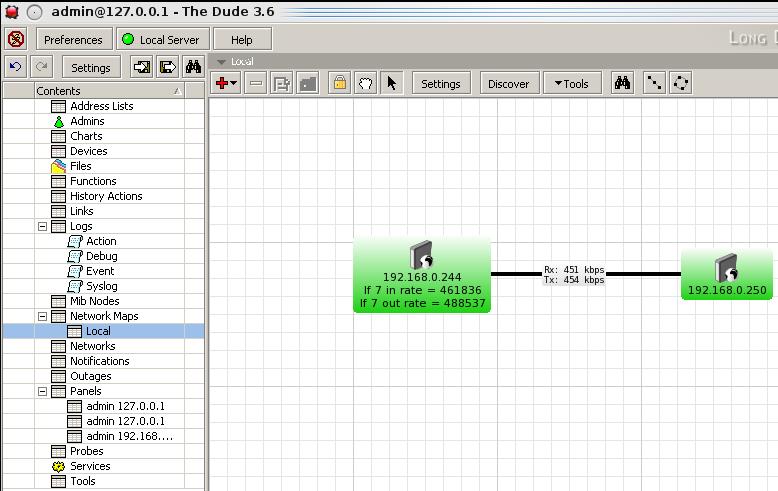Click the Discover button
Image resolution: width=778 pixels, height=491 pixels.
(509, 83)
